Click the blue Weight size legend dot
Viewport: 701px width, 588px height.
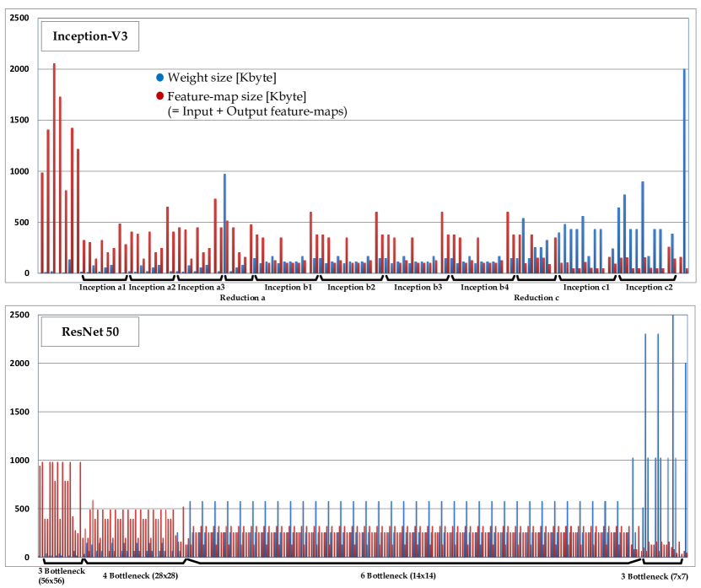point(159,78)
